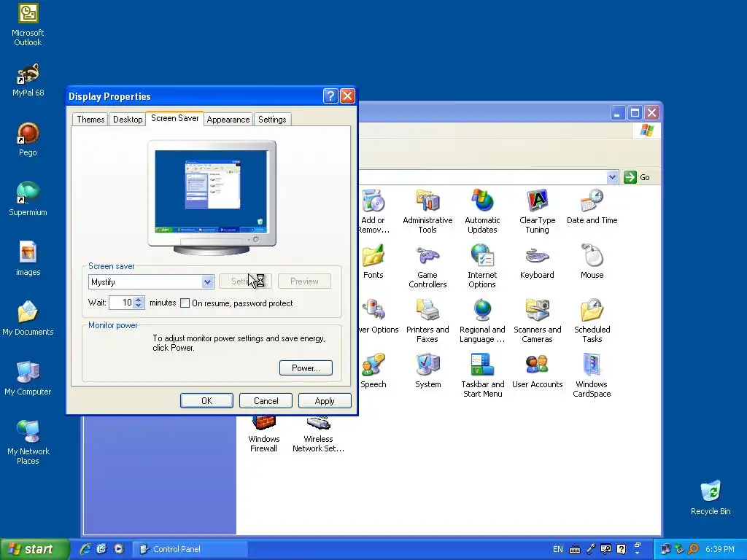Click the monitor preview thumbnail
Viewport: 747px width, 560px height.
[212, 198]
